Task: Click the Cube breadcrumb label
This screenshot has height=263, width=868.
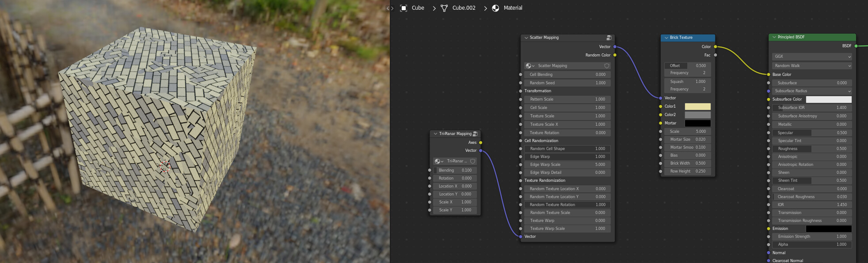Action: coord(418,8)
